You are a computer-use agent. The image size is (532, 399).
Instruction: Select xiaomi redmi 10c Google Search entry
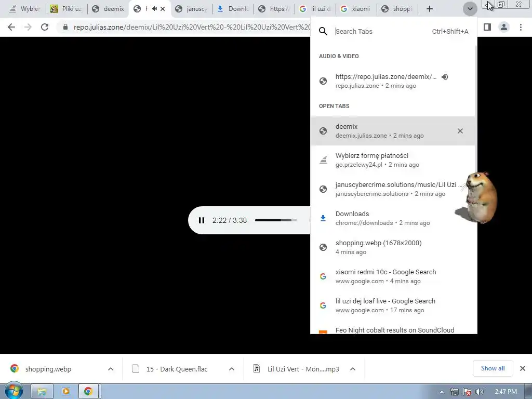coord(393,276)
